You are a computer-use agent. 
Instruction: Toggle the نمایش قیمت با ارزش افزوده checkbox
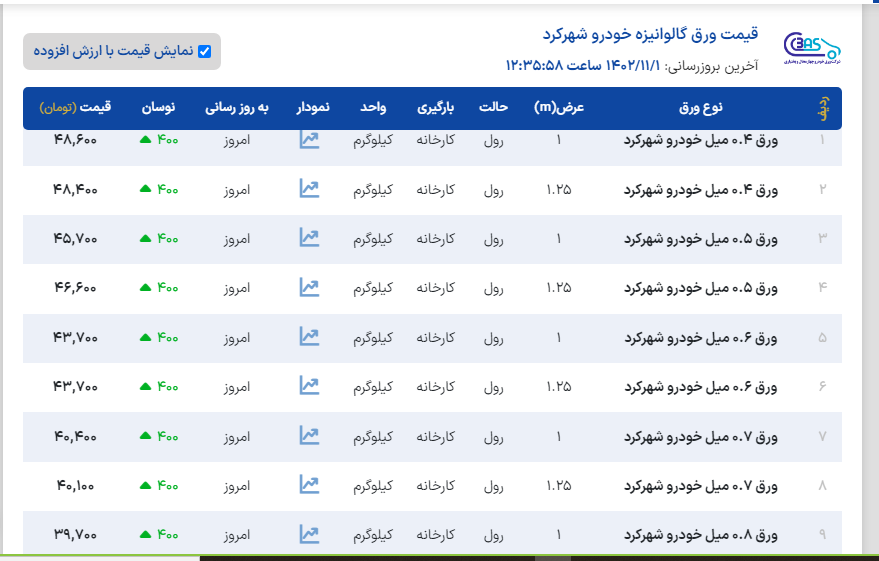tap(205, 52)
